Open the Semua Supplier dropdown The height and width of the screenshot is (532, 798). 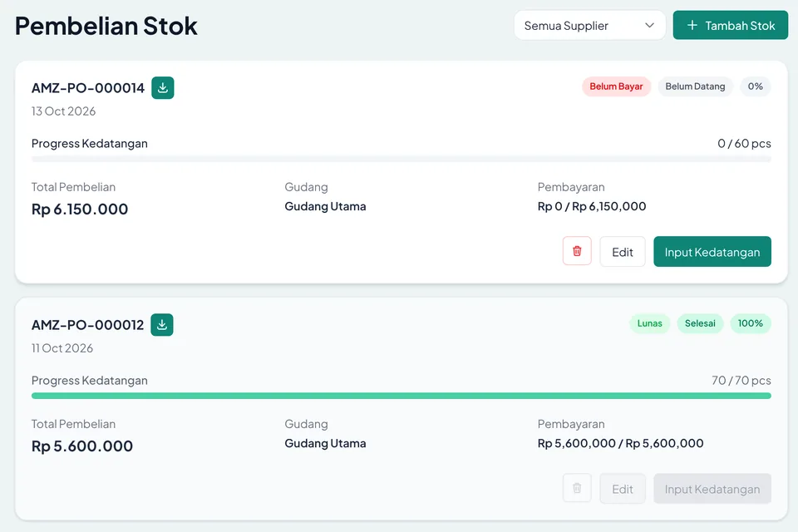589,26
